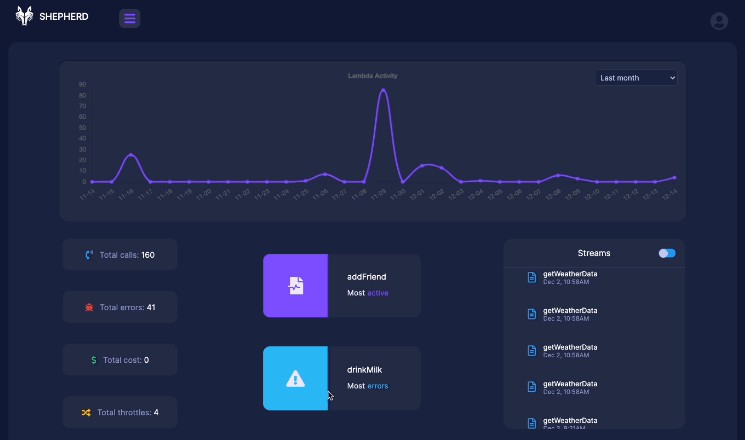The height and width of the screenshot is (440, 745).
Task: Click the Lambda Activity chart title
Action: point(372,76)
